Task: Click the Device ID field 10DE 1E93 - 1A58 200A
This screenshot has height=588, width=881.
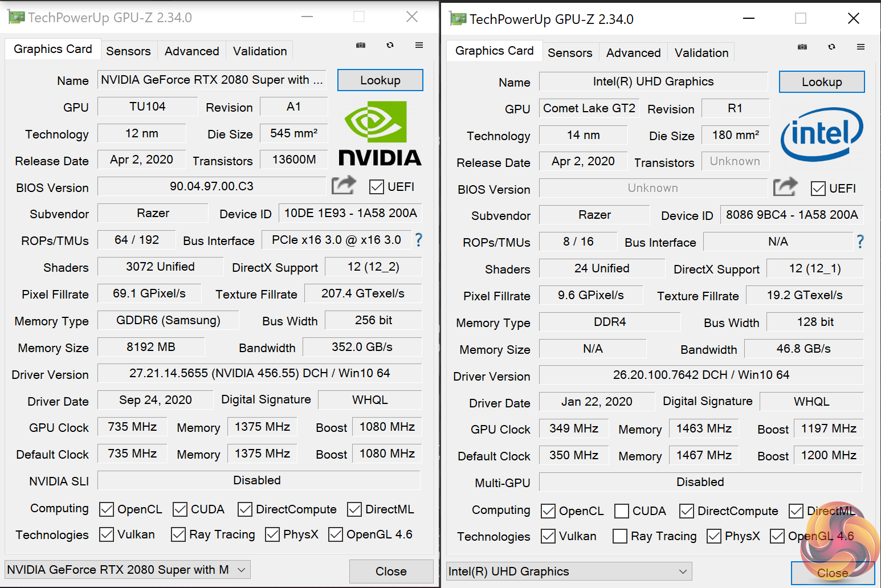Action: pos(350,213)
